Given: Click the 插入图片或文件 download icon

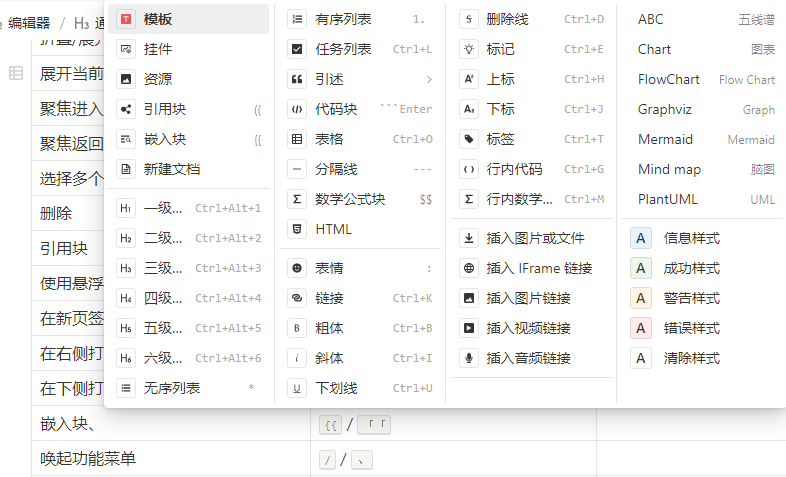Looking at the screenshot, I should (469, 238).
